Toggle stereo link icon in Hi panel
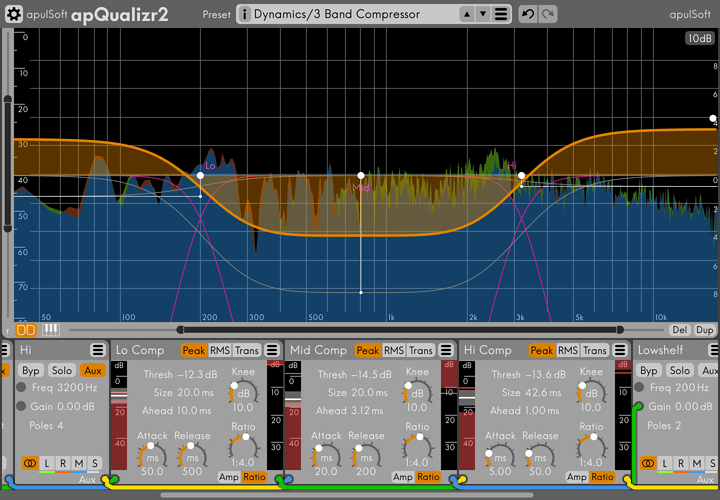Image resolution: width=720 pixels, height=500 pixels. pyautogui.click(x=30, y=463)
